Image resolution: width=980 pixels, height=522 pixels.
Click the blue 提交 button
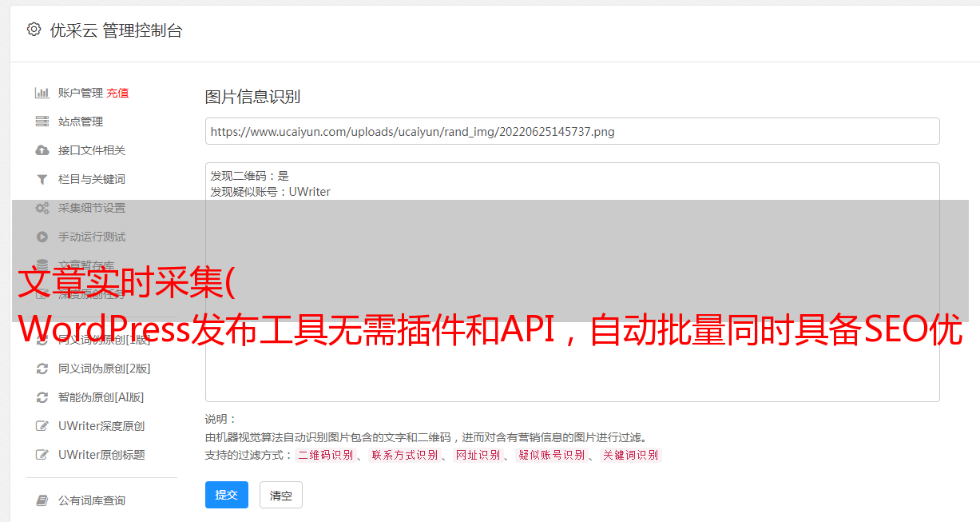(x=227, y=495)
